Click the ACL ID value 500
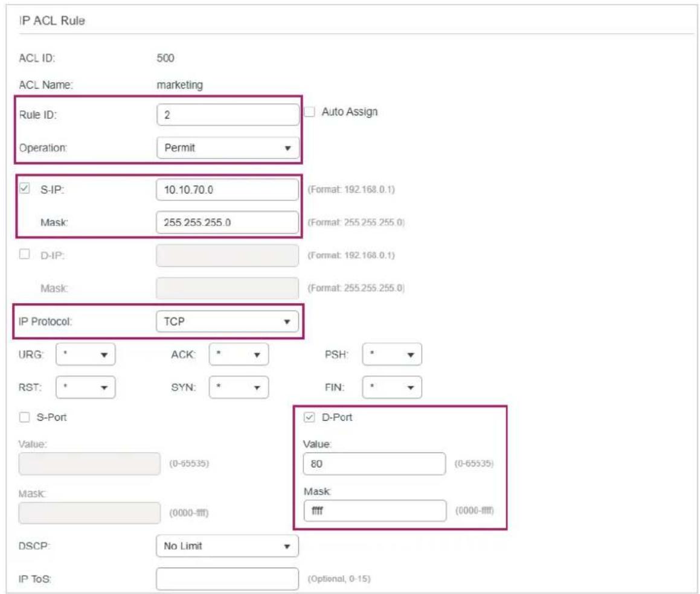The width and height of the screenshot is (700, 594). pyautogui.click(x=165, y=58)
